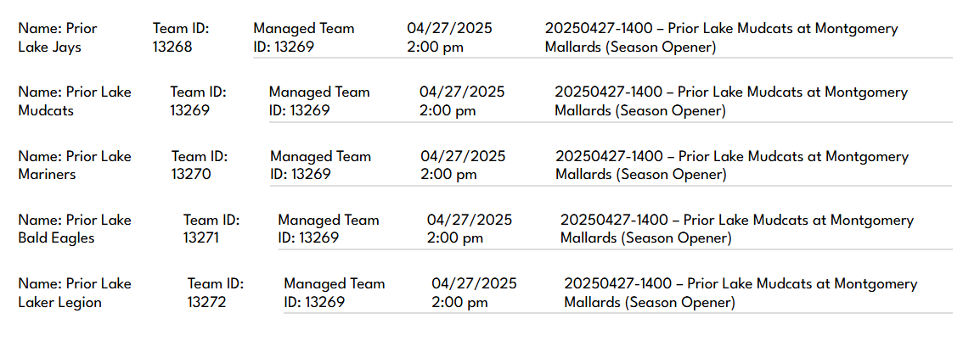
Task: Click Managed Team ID in Jays row
Action: point(304,37)
